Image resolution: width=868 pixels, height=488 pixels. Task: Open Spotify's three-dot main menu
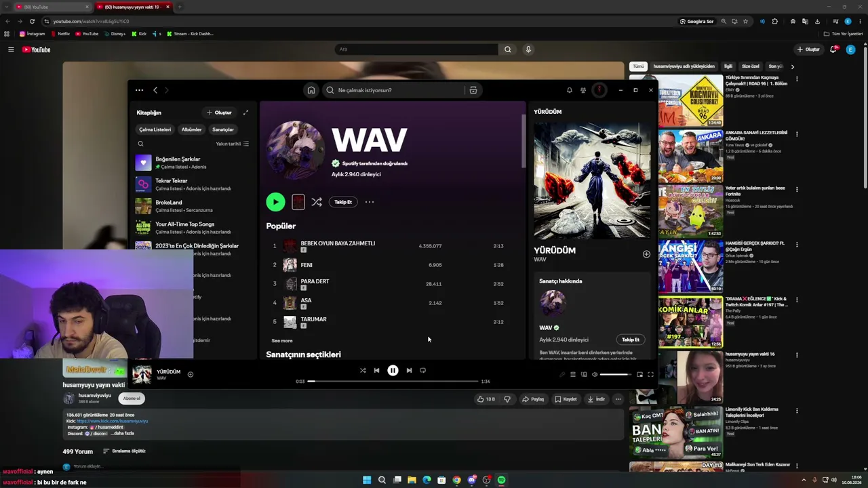coord(139,90)
